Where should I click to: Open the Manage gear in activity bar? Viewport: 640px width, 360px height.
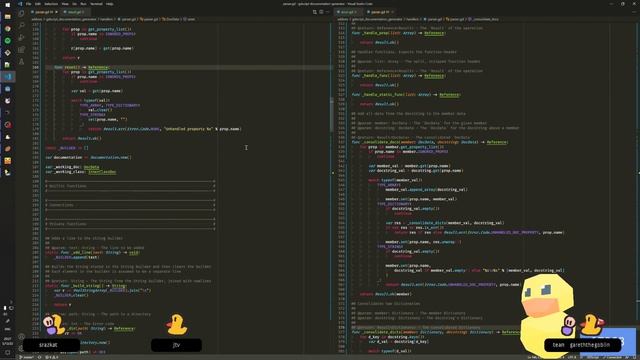[x=21, y=348]
